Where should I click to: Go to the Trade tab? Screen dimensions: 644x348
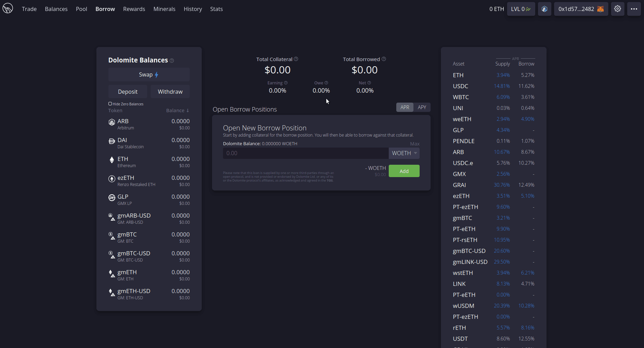pos(29,9)
